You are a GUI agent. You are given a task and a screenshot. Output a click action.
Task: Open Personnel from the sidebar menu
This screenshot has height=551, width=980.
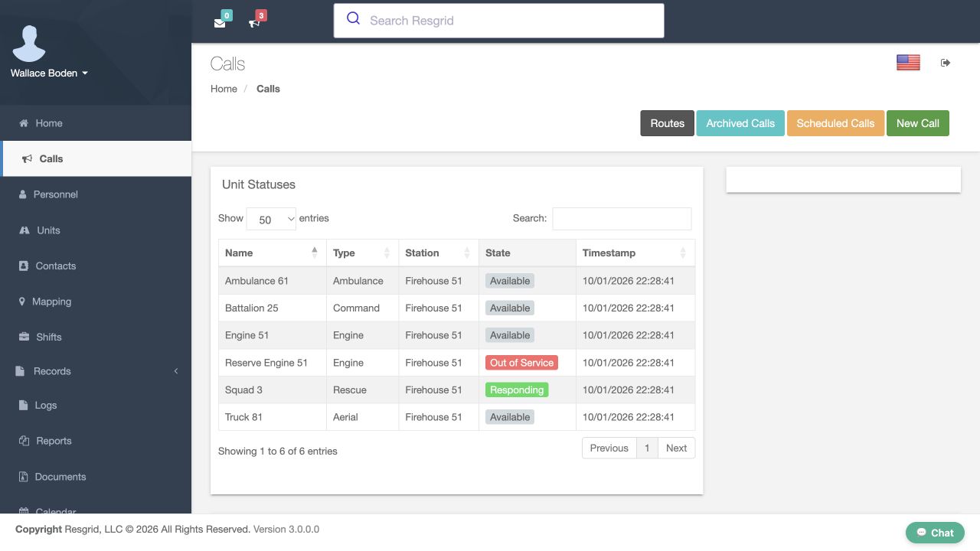pos(96,194)
